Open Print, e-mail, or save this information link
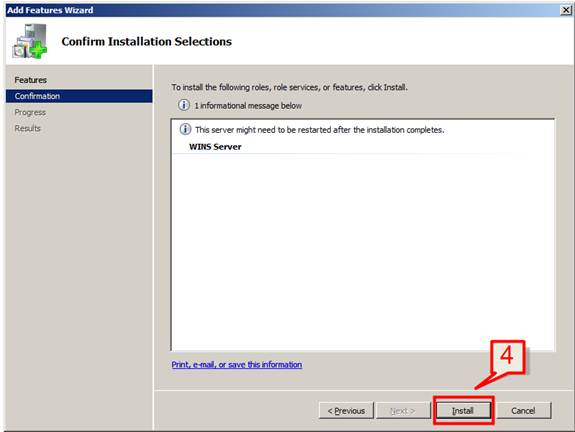Image resolution: width=575 pixels, height=432 pixels. 237,365
